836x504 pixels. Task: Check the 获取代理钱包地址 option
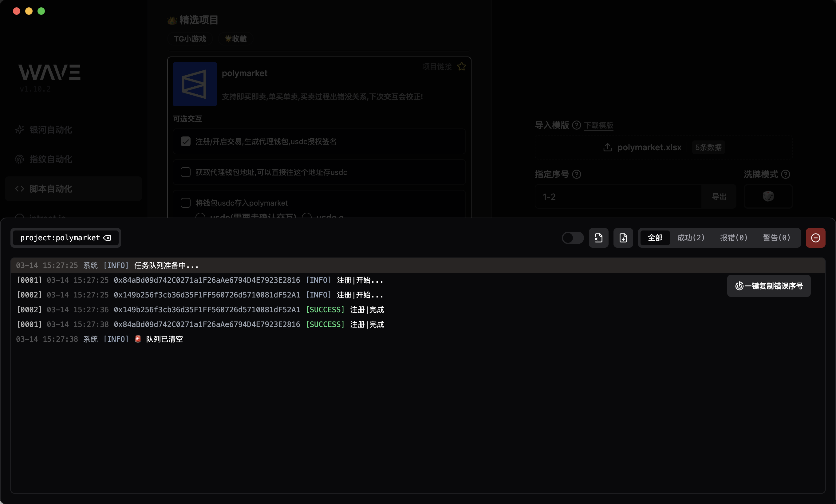tap(186, 172)
